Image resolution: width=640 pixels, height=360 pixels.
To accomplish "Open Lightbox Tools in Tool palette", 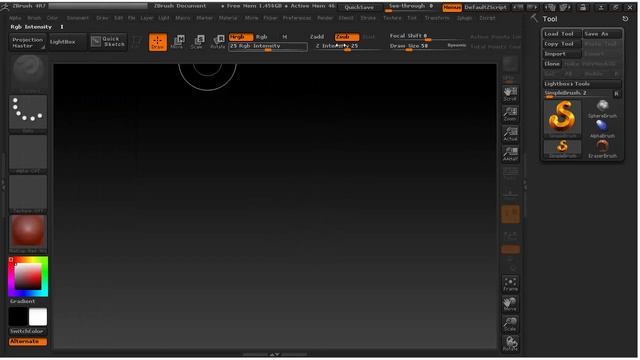I will (582, 84).
